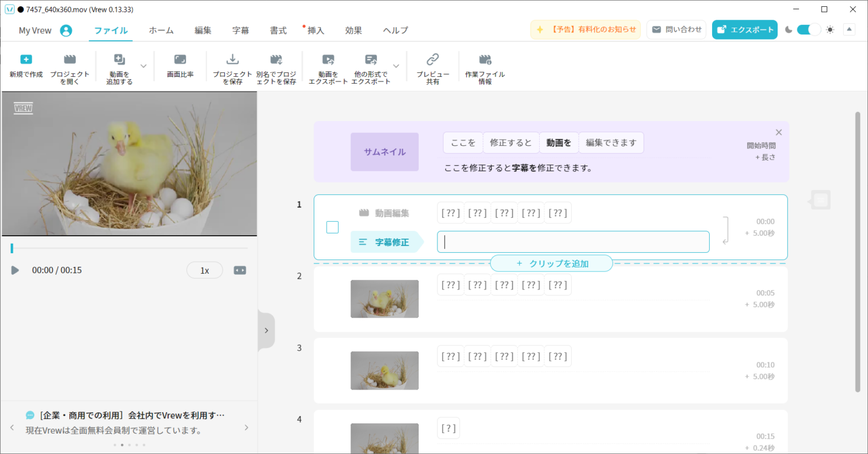Create a new project with 新規で作成

25,67
